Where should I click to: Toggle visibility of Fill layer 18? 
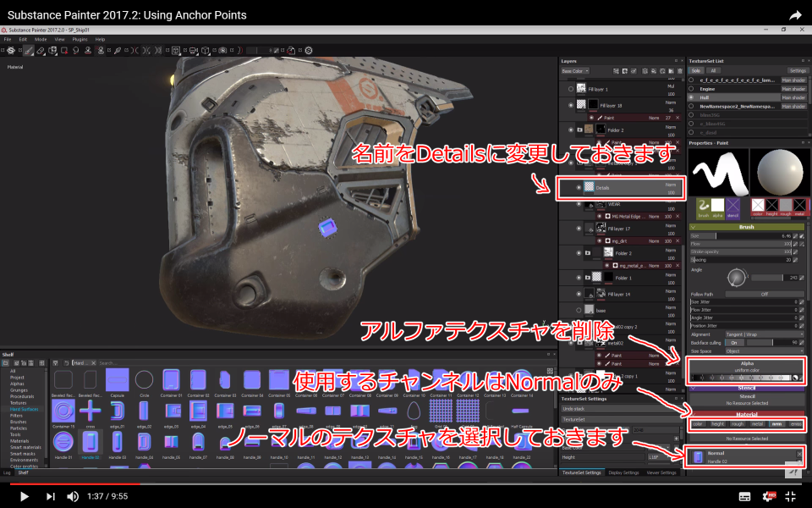[571, 105]
